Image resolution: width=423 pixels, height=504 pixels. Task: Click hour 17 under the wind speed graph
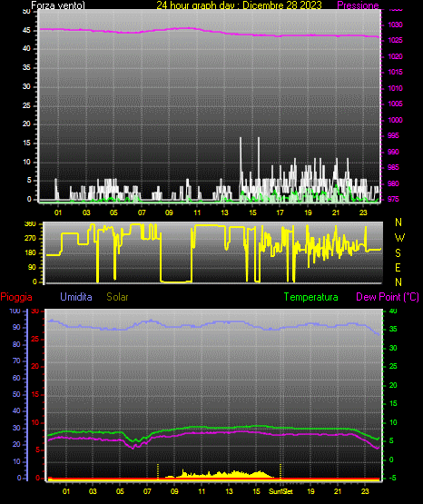coord(280,212)
